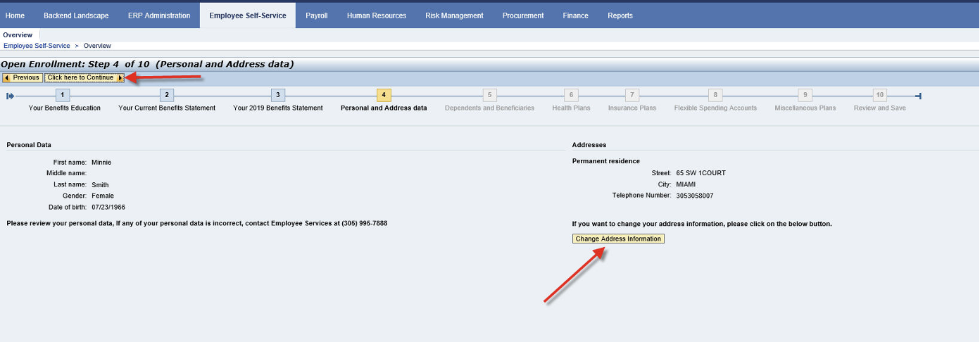Click Employee Self-Service breadcrumb link
Screen dimensions: 980x342
click(37, 46)
